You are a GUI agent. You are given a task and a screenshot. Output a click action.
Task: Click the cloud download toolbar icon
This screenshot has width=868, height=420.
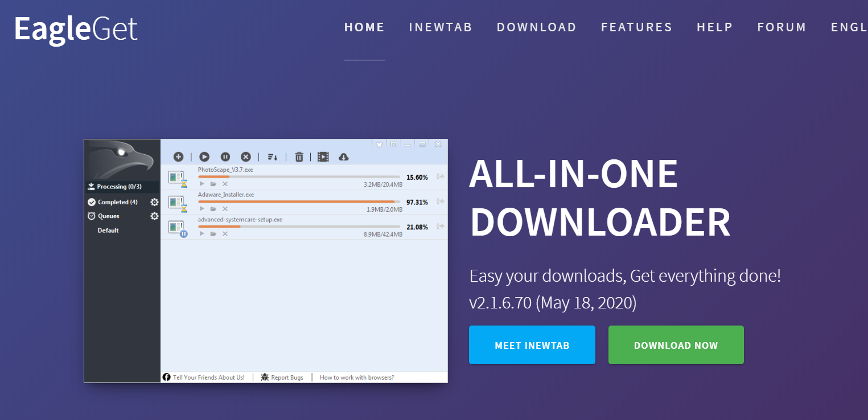coord(343,157)
